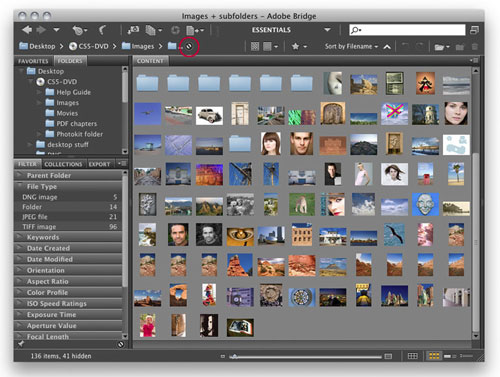Viewport: 500px width, 377px height.
Task: Click the cancel subfolders icon in path bar
Action: (x=189, y=46)
